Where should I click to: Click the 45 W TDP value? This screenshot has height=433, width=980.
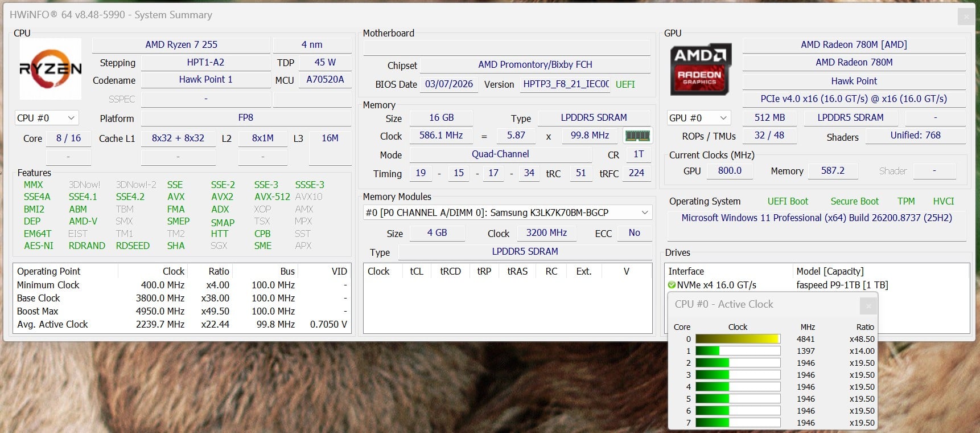click(x=325, y=62)
